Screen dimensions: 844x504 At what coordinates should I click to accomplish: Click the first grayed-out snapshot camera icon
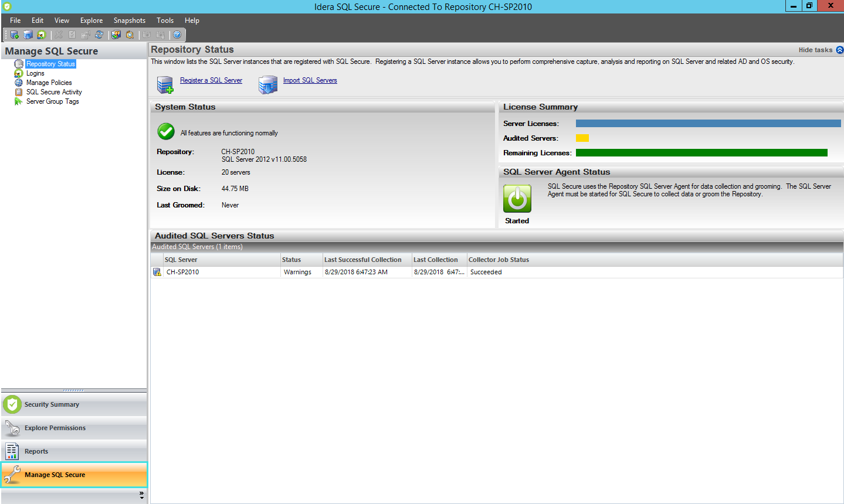pyautogui.click(x=147, y=35)
